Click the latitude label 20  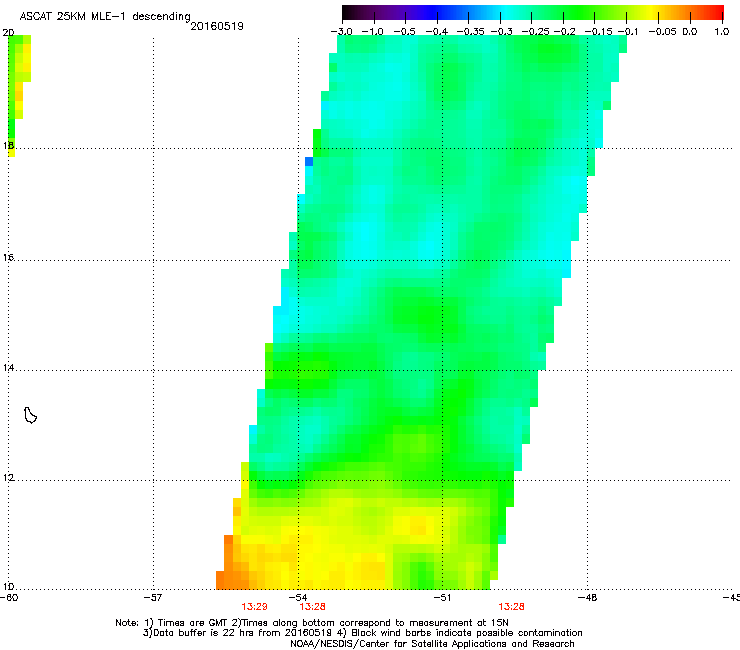8,33
